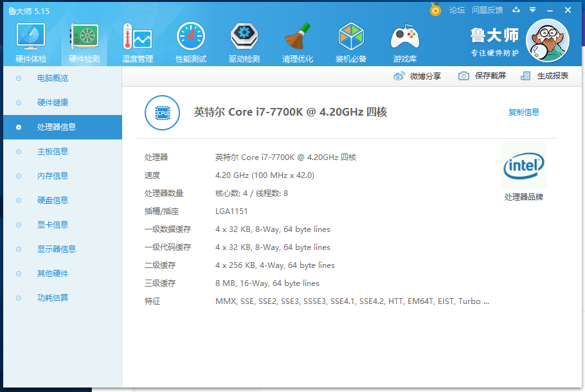
Task: Click the 处理器品牌 caption
Action: 524,197
